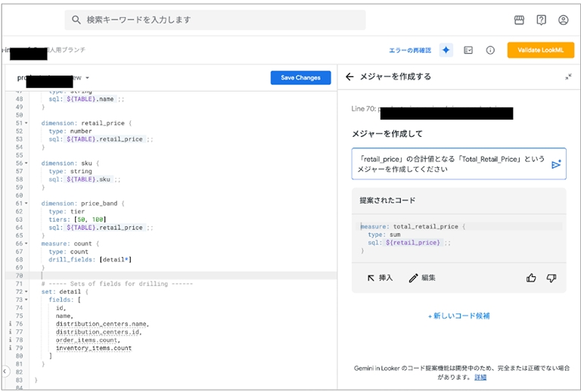Give thumbs up to suggested code
The width and height of the screenshot is (581, 392).
tap(531, 278)
